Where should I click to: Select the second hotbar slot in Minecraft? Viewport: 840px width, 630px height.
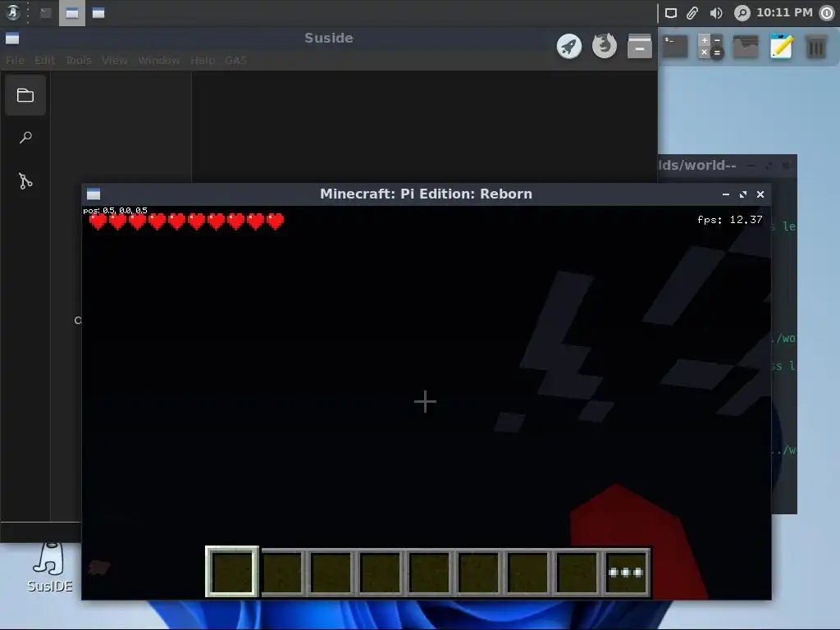tap(282, 573)
